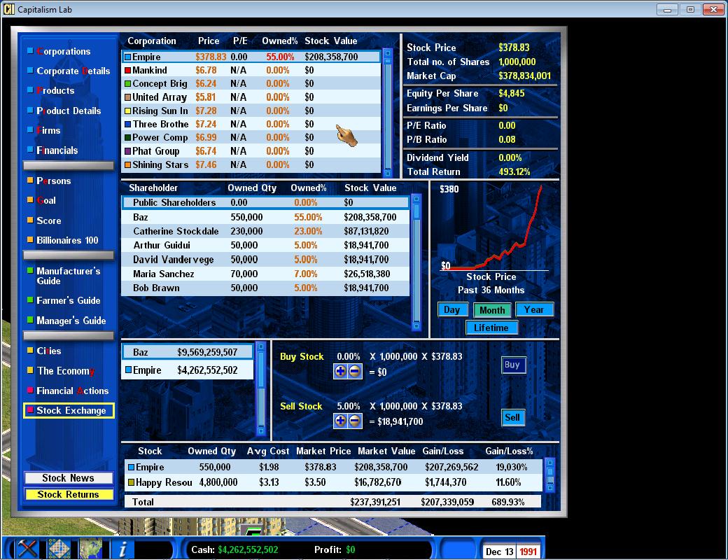Click the crossed hammer build tool icon
Screen dimensions: 728x560
pyautogui.click(x=27, y=549)
